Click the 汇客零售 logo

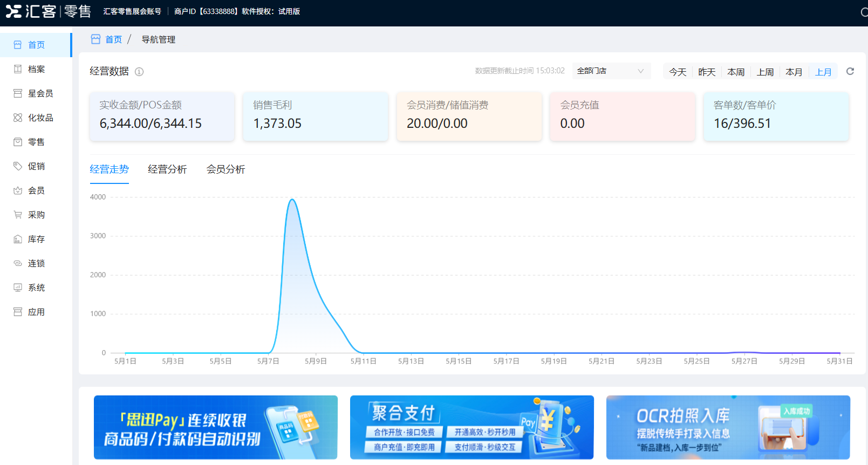(x=49, y=11)
